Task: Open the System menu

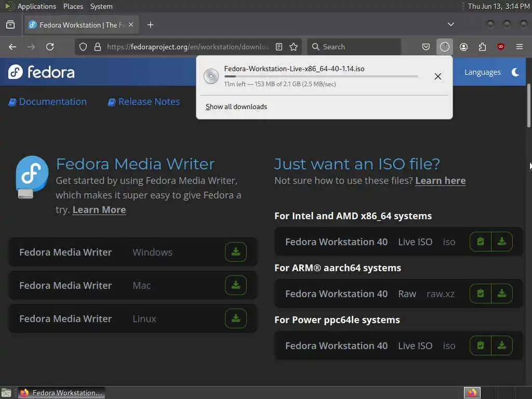Action: point(101,6)
